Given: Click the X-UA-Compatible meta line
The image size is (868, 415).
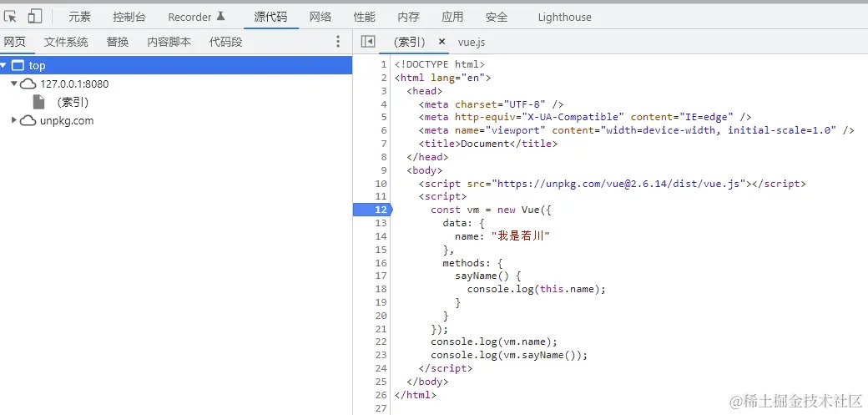Looking at the screenshot, I should (x=584, y=117).
